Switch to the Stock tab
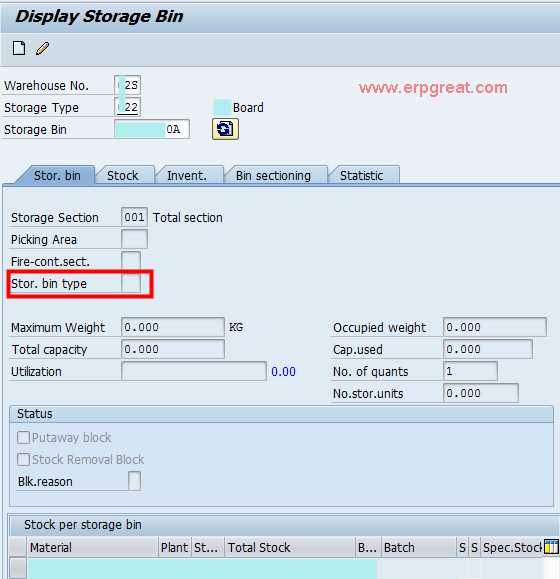 point(123,175)
